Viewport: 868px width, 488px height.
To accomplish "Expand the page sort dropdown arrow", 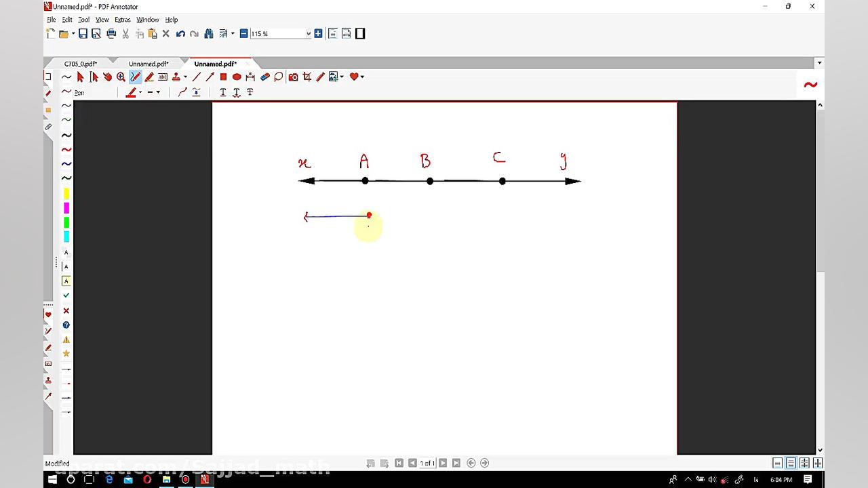I will coord(233,33).
